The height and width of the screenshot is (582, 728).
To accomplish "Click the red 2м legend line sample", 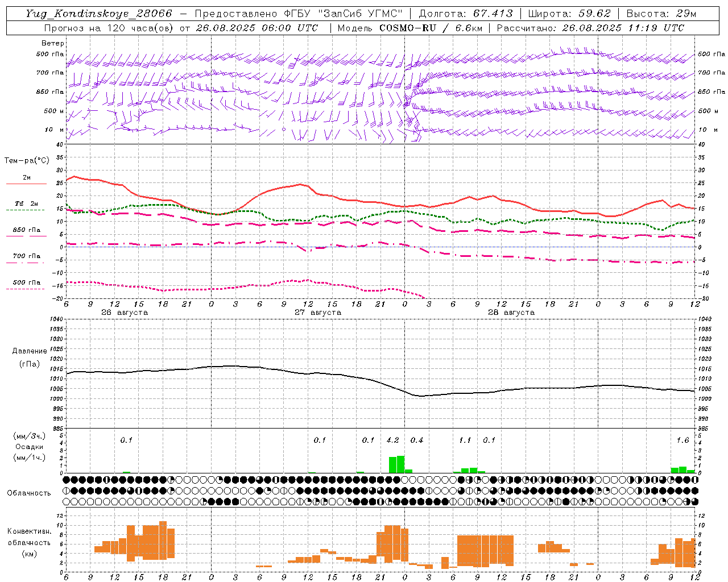I will (26, 184).
